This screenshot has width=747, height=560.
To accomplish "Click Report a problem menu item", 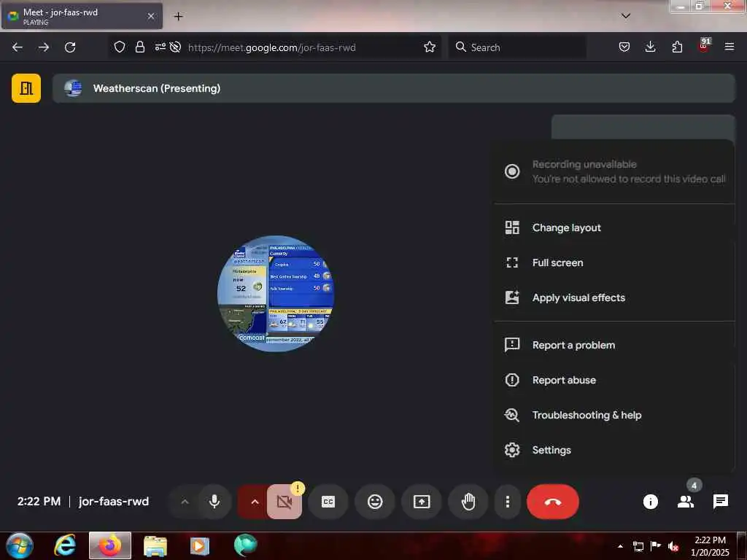I will [614, 345].
